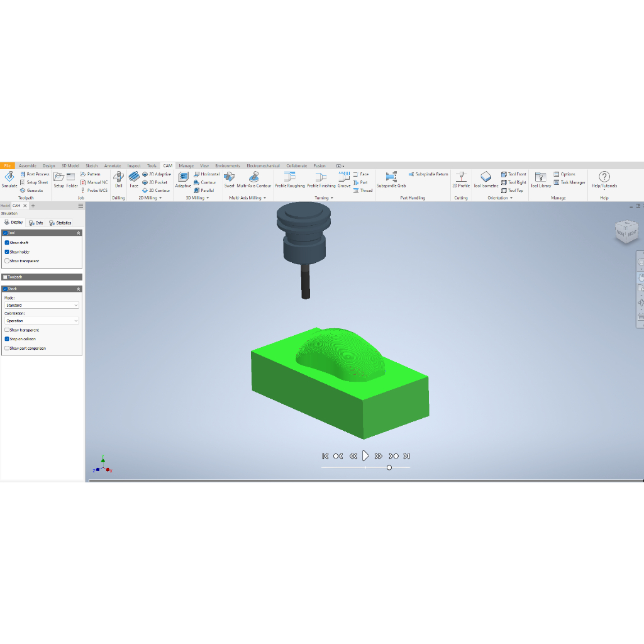This screenshot has height=644, width=644.
Task: Switch to the Statistics tab
Action: point(60,223)
